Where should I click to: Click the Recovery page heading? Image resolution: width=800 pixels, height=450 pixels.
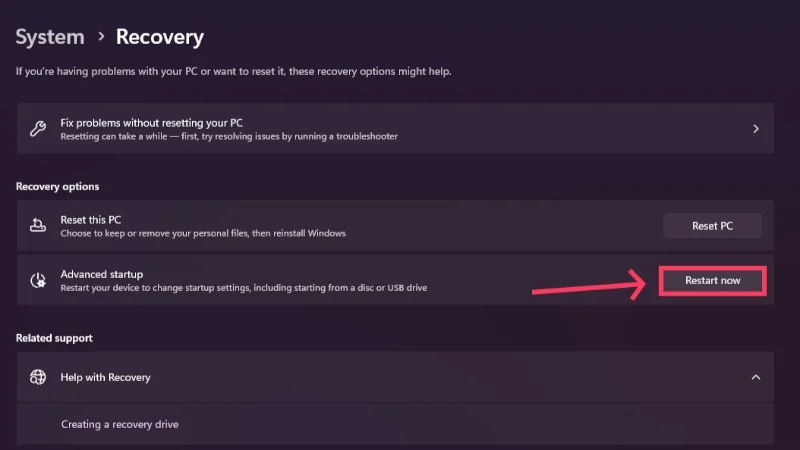[160, 38]
